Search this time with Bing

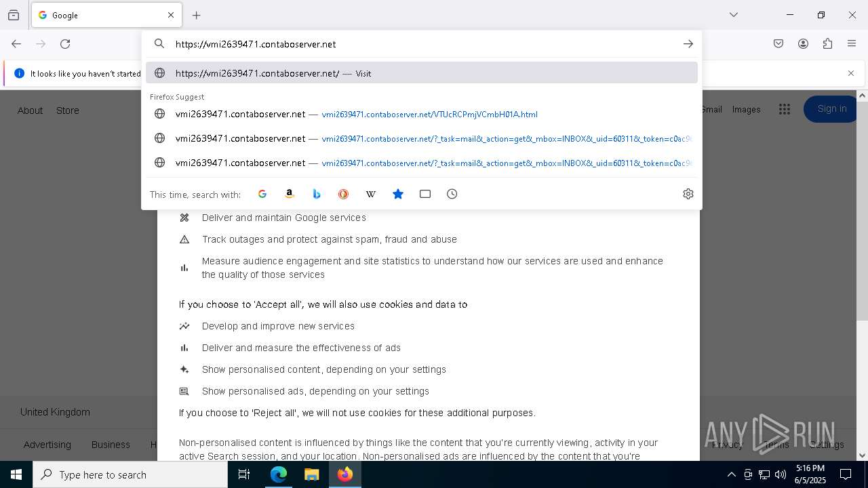pos(317,194)
